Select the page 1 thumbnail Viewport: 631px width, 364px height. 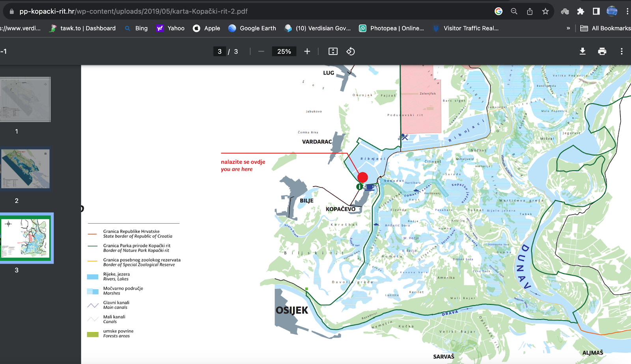pos(25,99)
